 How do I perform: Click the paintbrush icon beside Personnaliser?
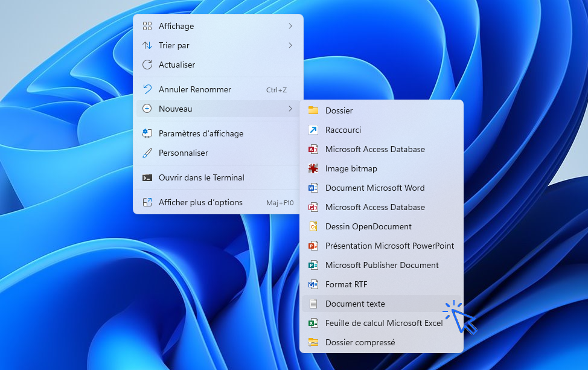(x=147, y=153)
